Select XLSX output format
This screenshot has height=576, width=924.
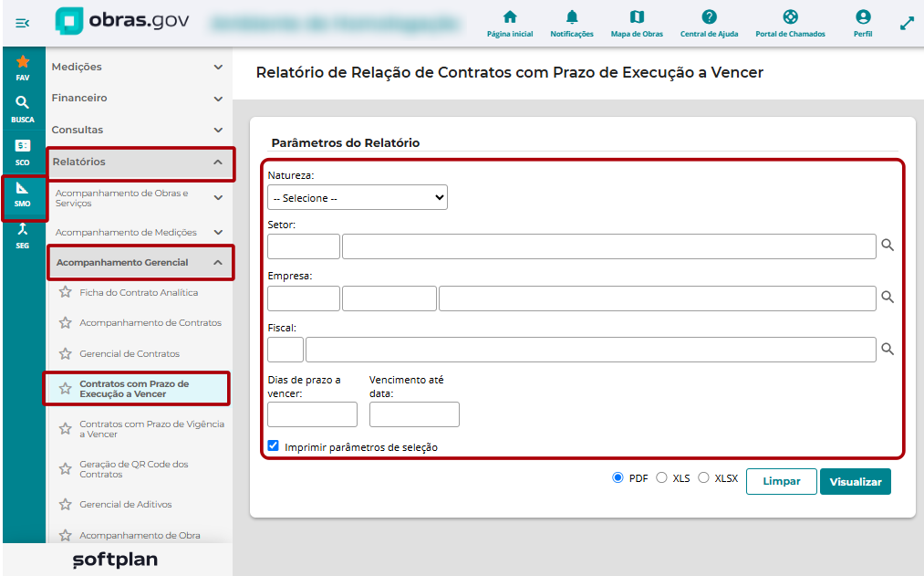[x=703, y=477]
